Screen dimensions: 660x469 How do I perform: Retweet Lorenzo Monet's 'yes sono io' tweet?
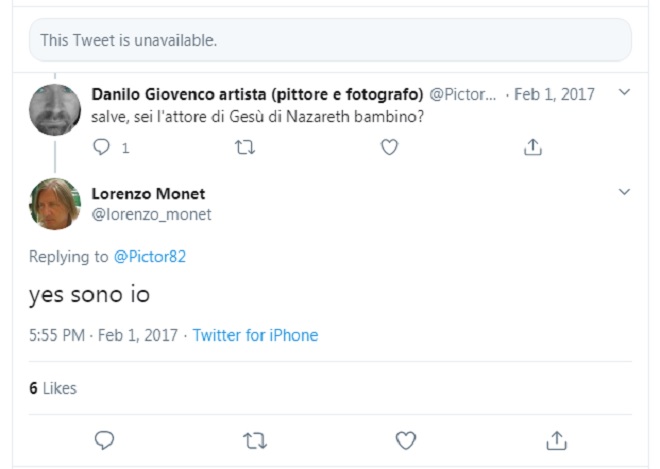tap(254, 440)
